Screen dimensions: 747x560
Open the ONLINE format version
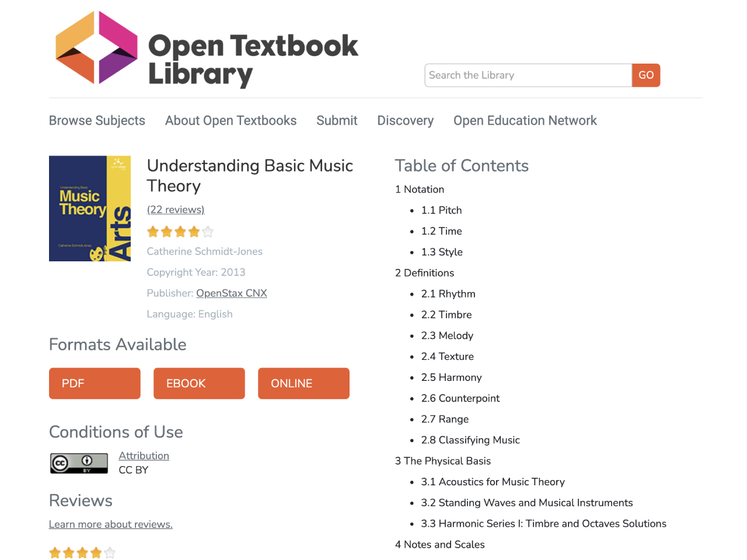tap(303, 383)
